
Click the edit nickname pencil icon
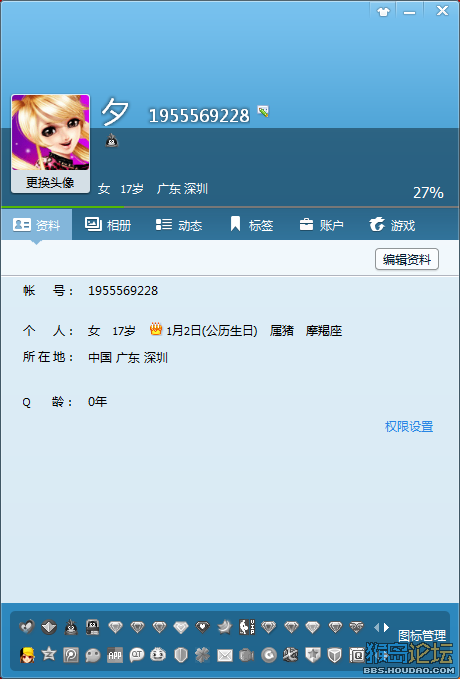[263, 111]
